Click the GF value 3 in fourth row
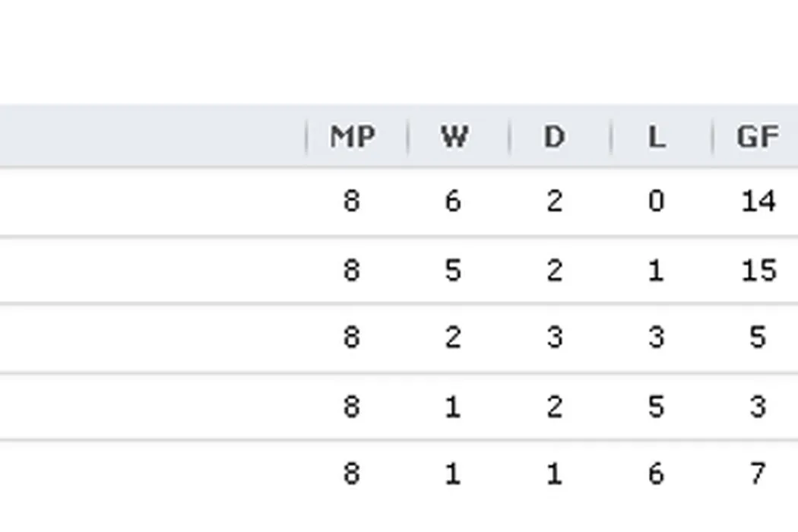The image size is (798, 532). [758, 407]
